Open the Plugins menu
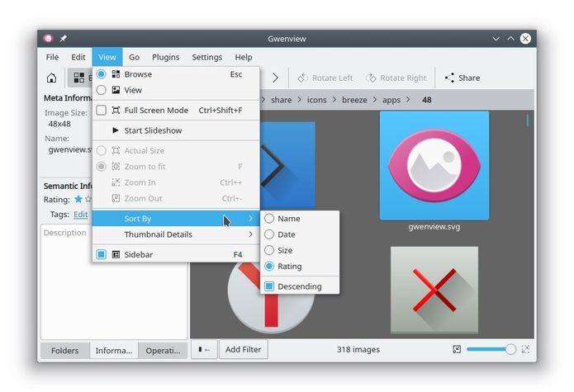The image size is (574, 392). (x=165, y=57)
